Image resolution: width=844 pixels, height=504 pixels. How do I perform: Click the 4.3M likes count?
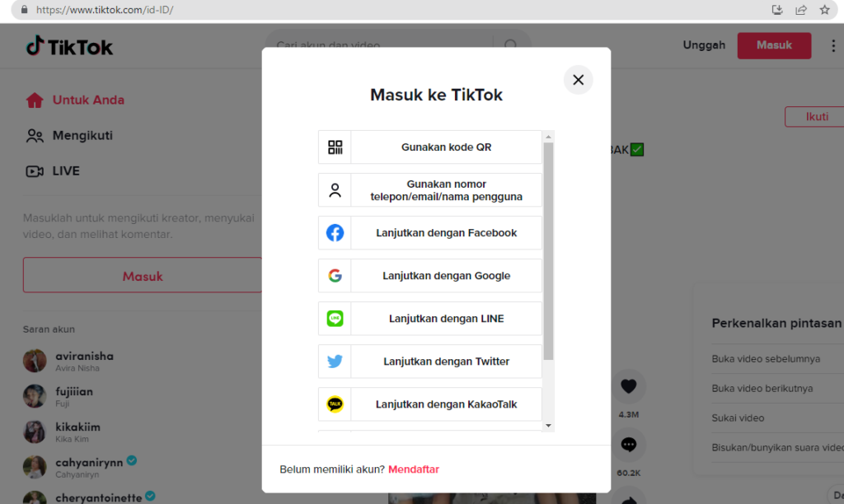pyautogui.click(x=628, y=415)
